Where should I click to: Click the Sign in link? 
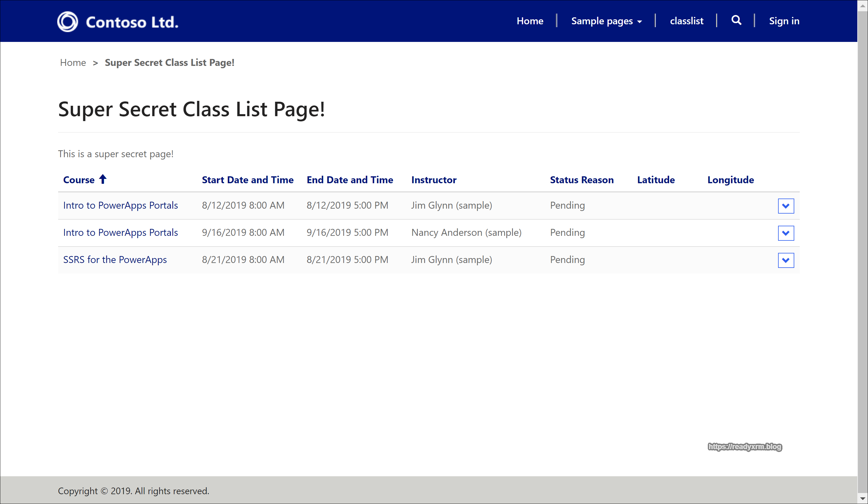[784, 21]
